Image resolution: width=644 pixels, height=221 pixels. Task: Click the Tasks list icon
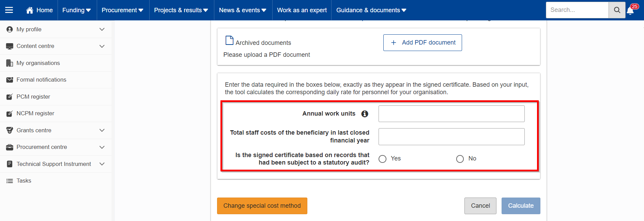point(10,181)
